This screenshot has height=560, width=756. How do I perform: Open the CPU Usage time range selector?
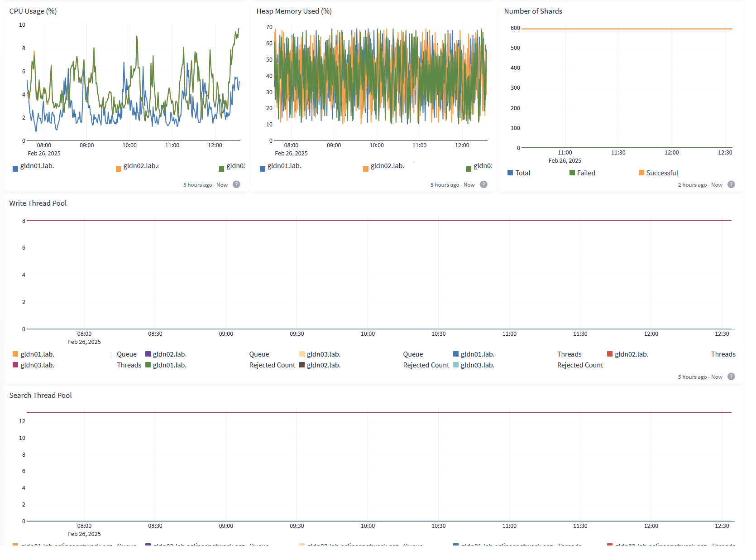coord(205,184)
